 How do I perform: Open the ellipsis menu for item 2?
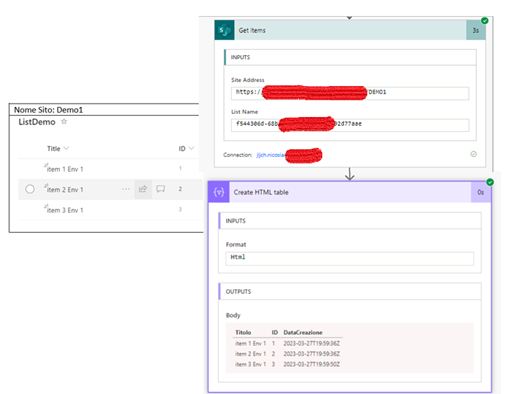(126, 189)
